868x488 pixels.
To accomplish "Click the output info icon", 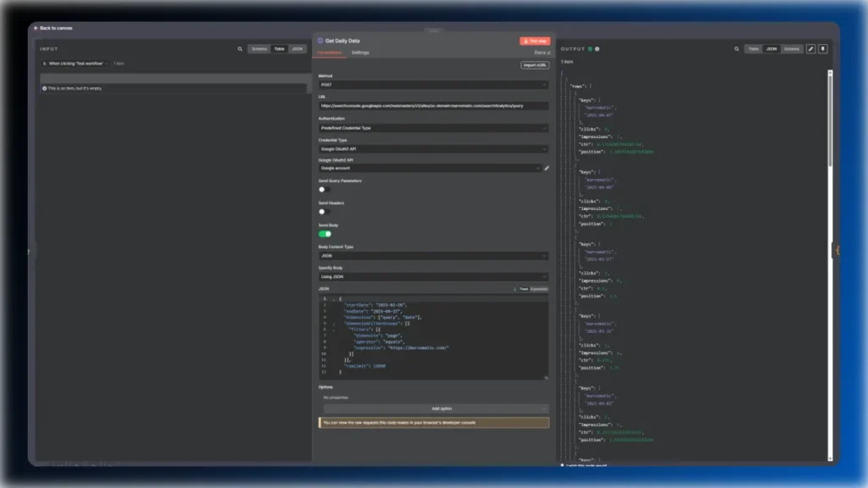I will (598, 48).
